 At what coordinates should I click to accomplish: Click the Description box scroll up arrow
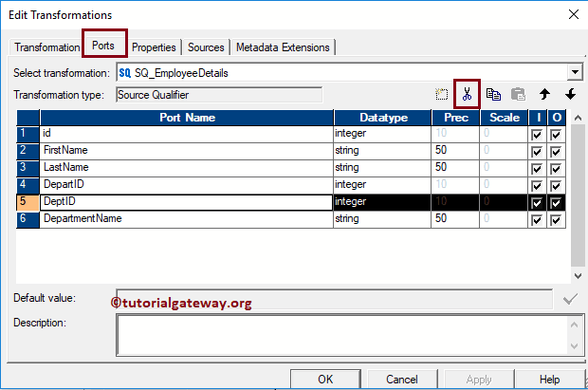coord(574,325)
